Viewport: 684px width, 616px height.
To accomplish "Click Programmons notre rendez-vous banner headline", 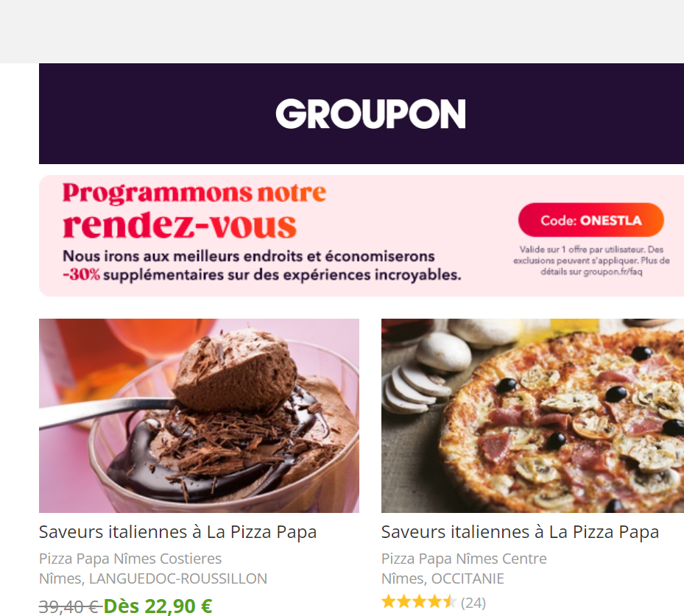I will pos(194,210).
